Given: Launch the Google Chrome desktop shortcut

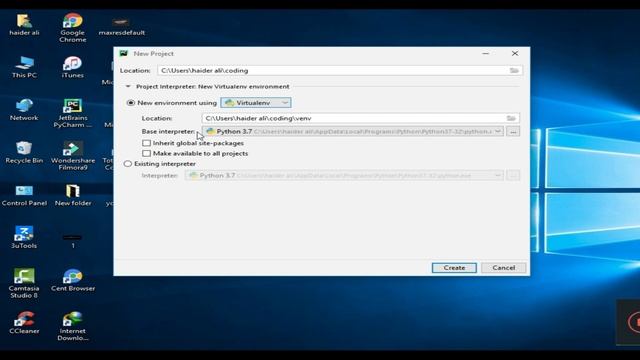Looking at the screenshot, I should click(72, 28).
